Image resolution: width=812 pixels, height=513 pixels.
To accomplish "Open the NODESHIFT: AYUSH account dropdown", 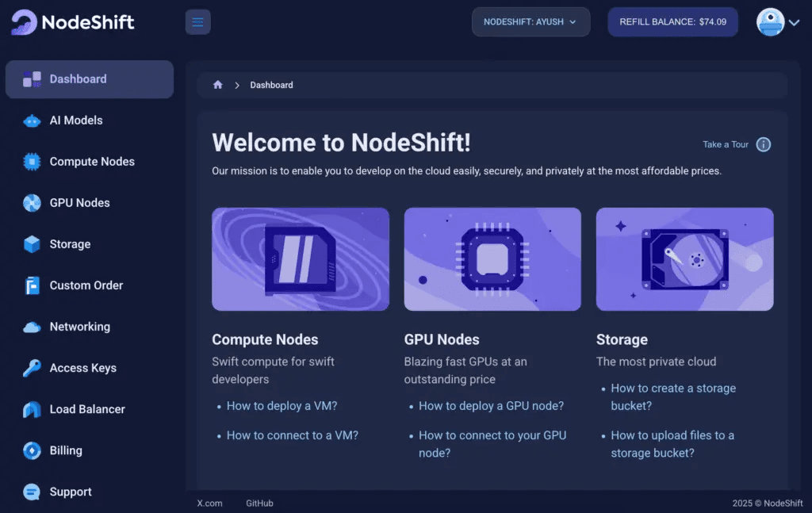I will pos(530,21).
